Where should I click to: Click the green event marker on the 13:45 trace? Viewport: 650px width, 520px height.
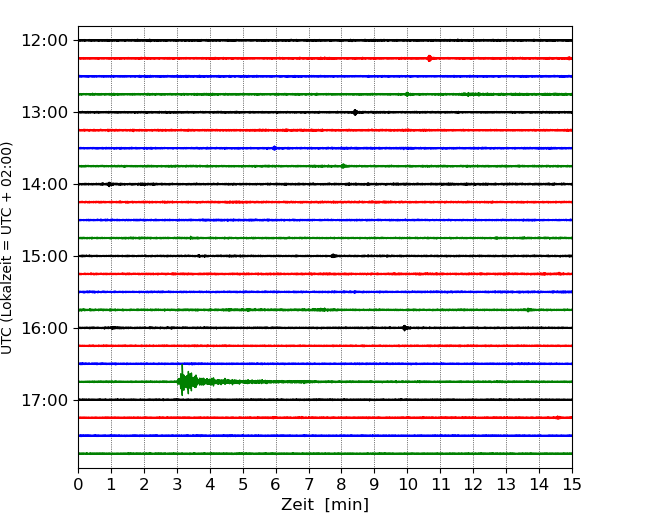[343, 166]
